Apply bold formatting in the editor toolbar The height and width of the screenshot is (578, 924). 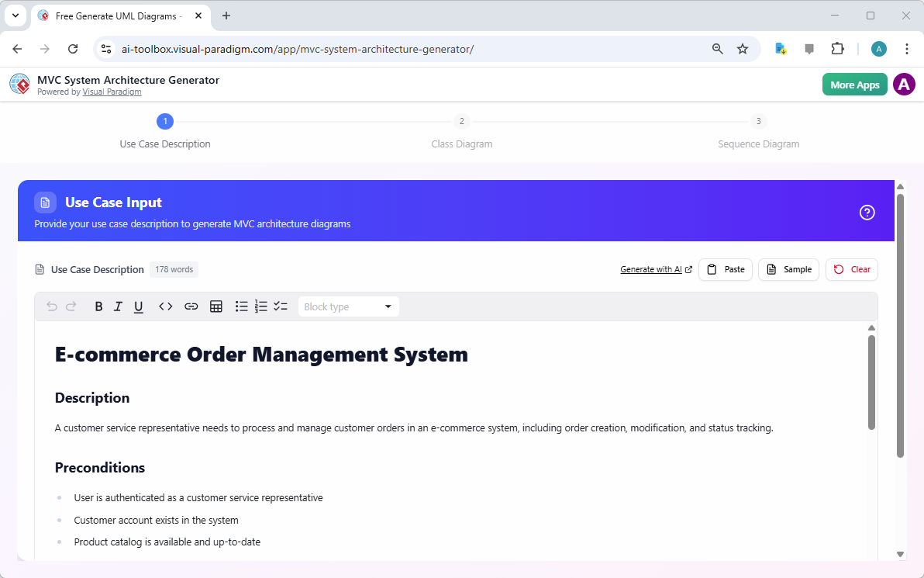(98, 306)
